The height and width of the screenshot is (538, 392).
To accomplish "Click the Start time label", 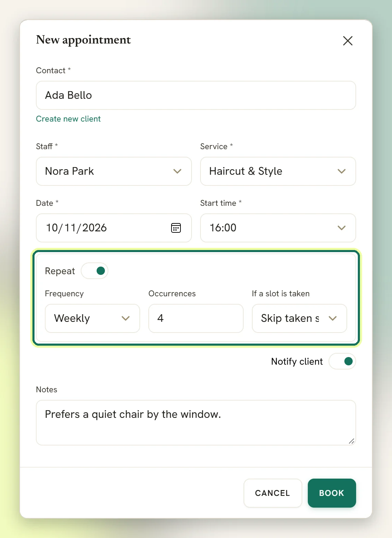I will click(x=218, y=203).
